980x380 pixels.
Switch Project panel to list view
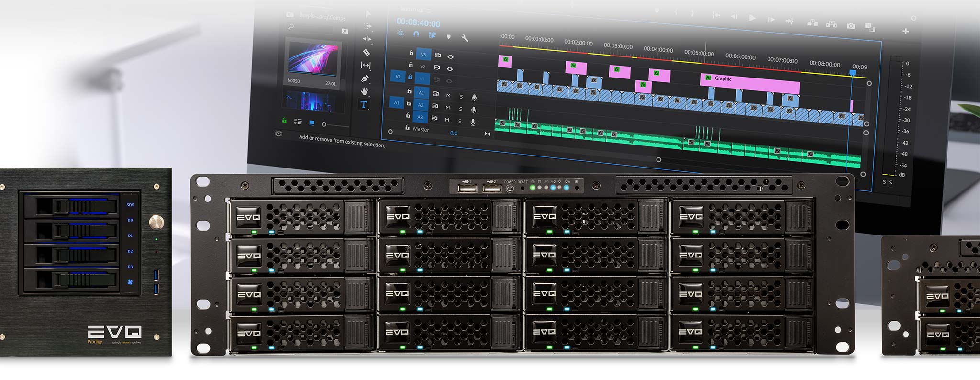pos(298,122)
